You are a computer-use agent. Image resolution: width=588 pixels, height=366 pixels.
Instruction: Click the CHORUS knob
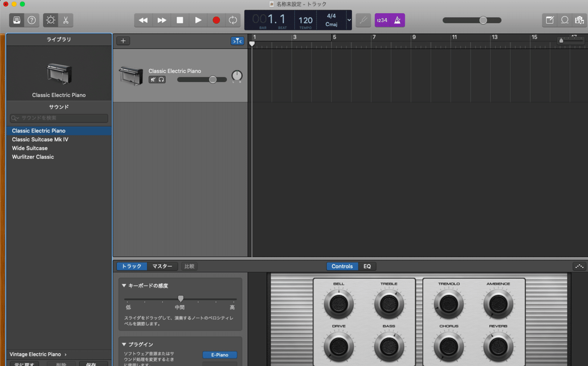click(x=449, y=346)
